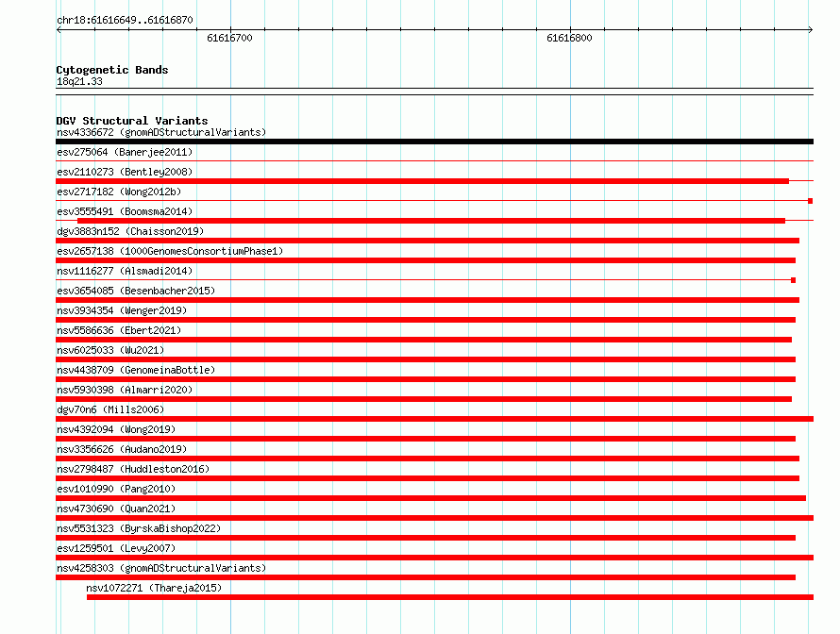Click the nsv4336672 gnomADStructuralVariants label

(x=161, y=132)
